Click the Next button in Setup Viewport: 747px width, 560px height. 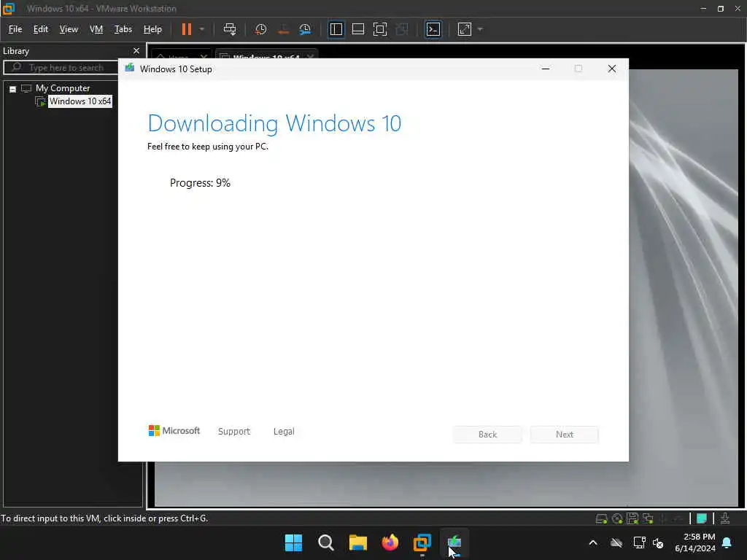coord(565,435)
